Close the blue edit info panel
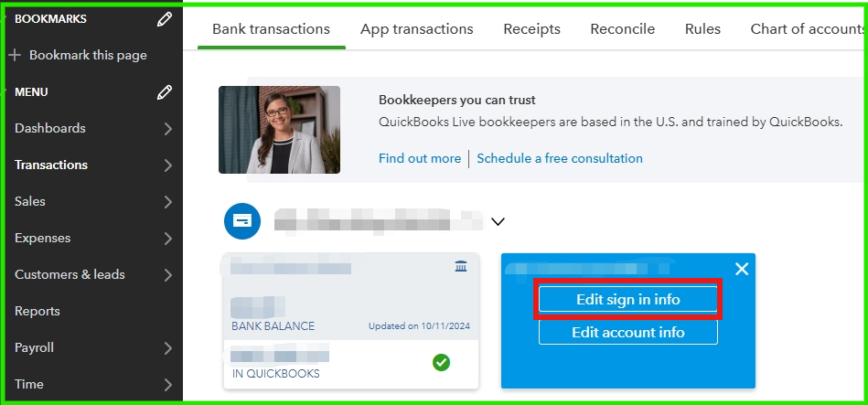 [741, 270]
